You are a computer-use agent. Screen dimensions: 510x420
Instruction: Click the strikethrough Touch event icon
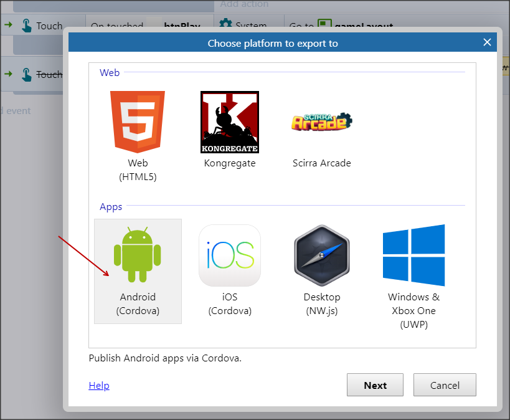[x=26, y=75]
